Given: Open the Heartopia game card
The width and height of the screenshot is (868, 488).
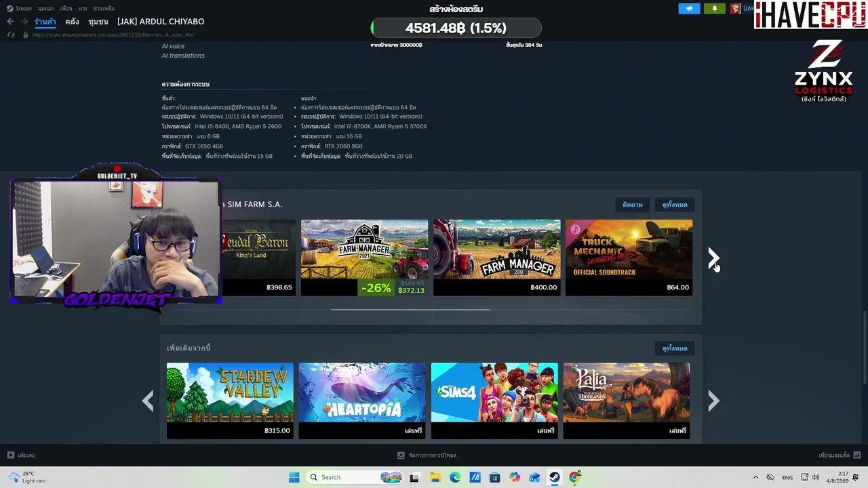Looking at the screenshot, I should 362,401.
